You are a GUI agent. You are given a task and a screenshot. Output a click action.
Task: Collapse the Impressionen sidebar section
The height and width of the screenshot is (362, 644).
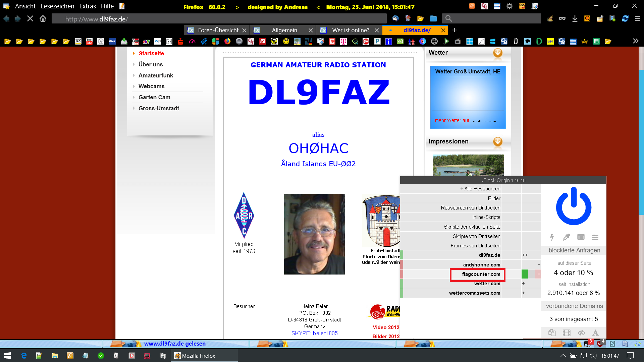pyautogui.click(x=498, y=141)
